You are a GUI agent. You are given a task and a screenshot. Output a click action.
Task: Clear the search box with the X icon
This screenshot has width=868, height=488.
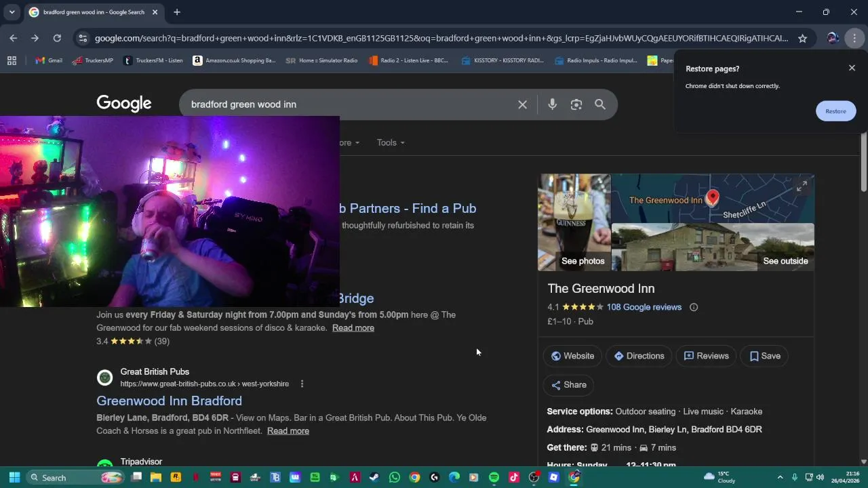522,104
